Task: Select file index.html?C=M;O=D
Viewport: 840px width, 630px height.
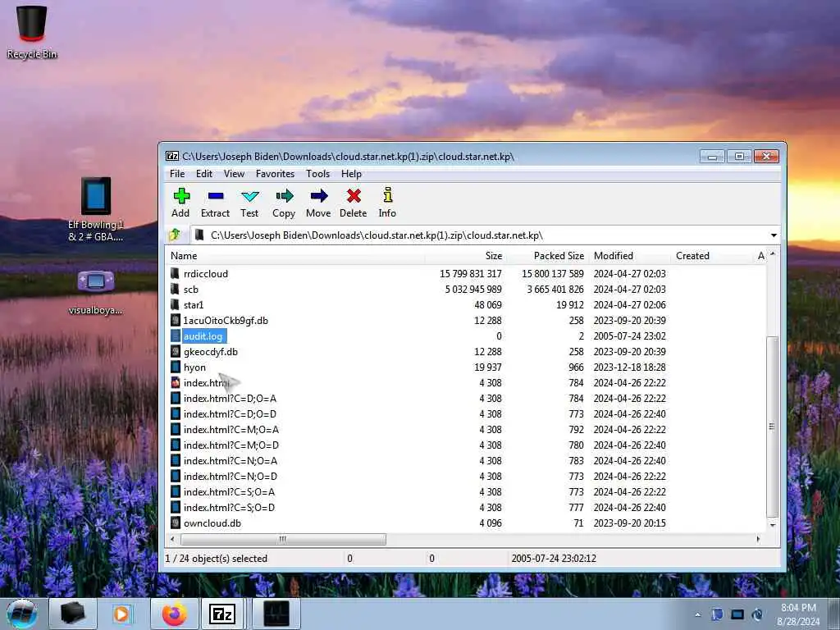Action: (231, 445)
